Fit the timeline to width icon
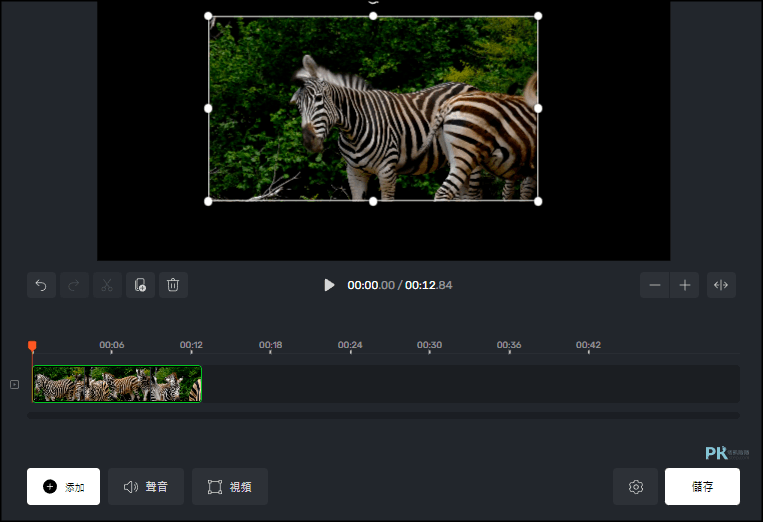 point(721,285)
